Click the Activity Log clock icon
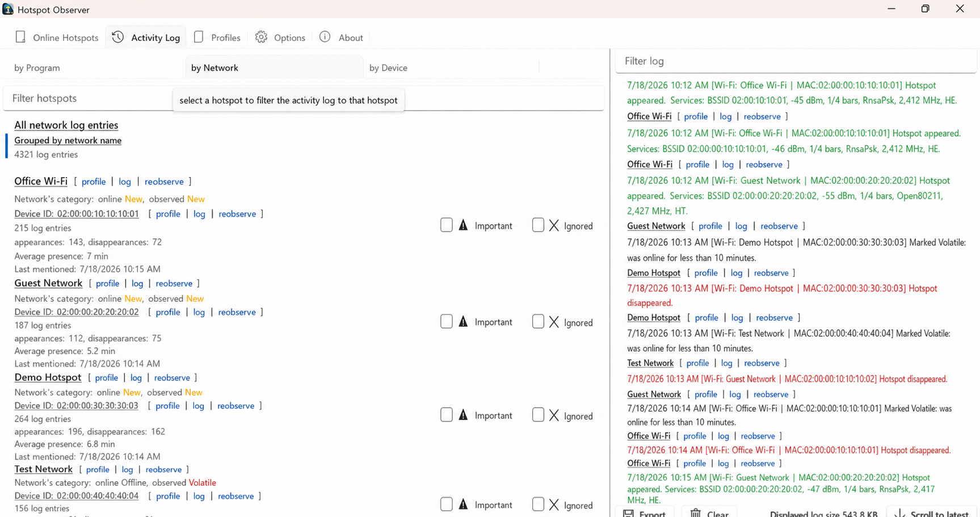Screen dimensions: 980x517 117,37
